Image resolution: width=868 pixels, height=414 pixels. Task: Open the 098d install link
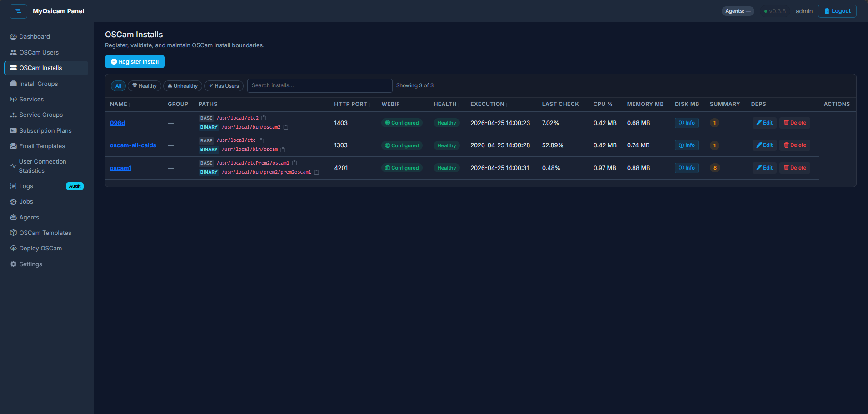pyautogui.click(x=117, y=123)
